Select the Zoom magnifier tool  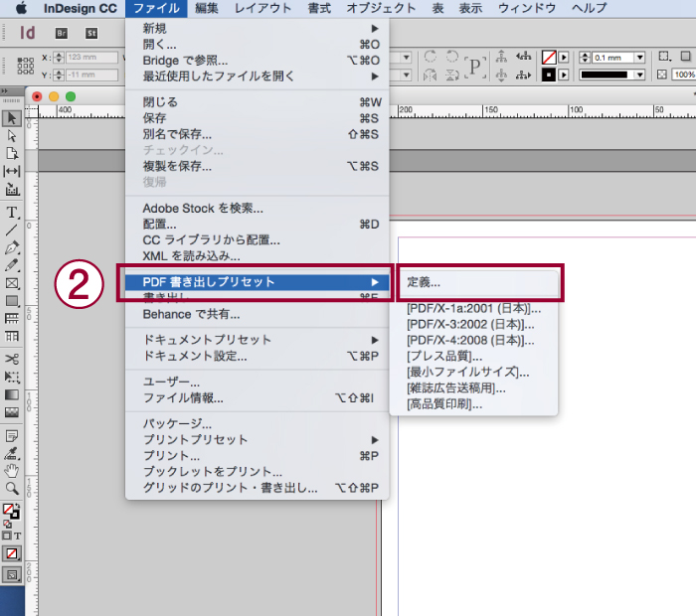(x=12, y=488)
